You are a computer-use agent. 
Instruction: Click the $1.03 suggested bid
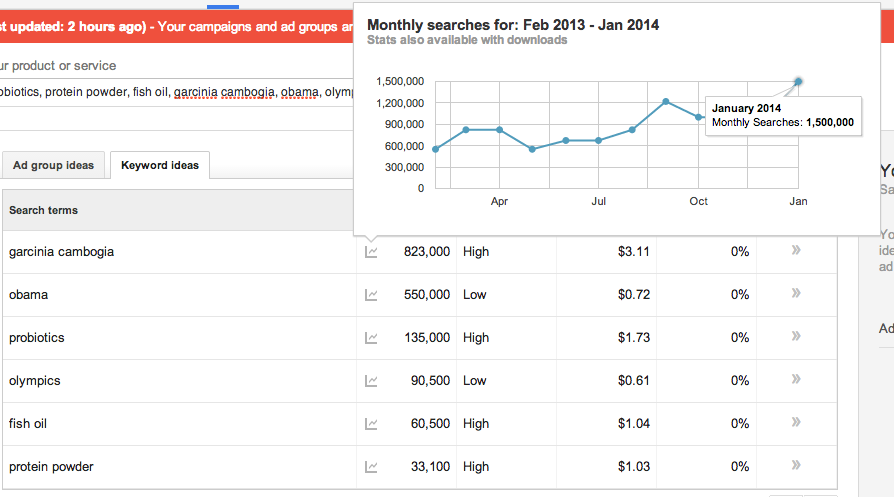click(x=633, y=467)
